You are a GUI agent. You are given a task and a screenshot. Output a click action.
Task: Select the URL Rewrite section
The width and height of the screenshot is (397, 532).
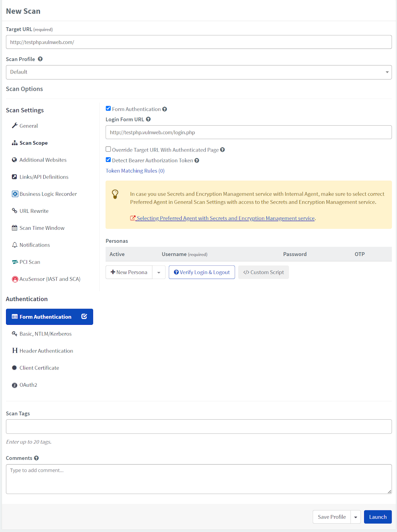(x=34, y=211)
